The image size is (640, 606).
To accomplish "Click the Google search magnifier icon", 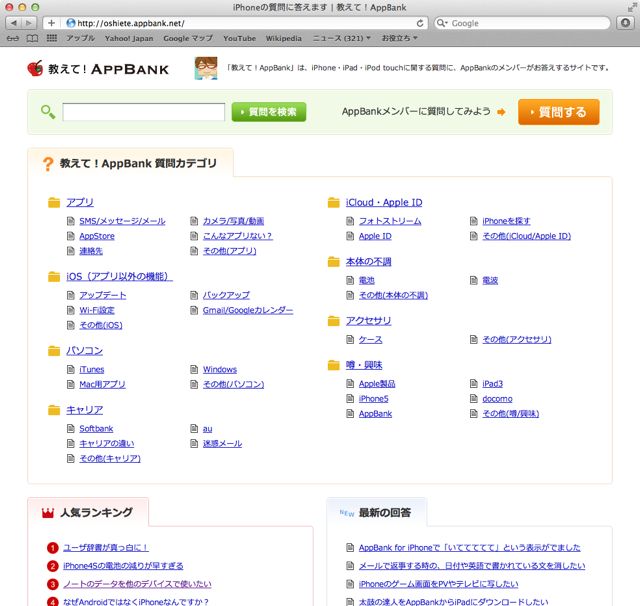I will [x=441, y=23].
